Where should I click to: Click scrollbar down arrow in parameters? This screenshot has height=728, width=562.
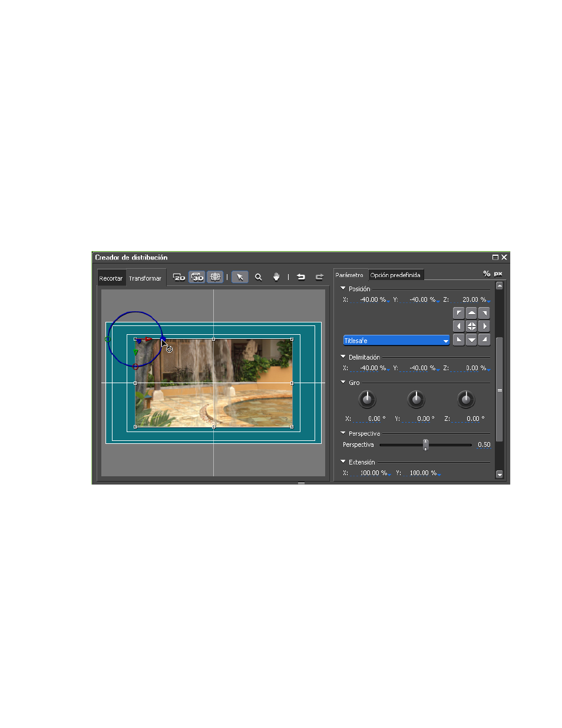pyautogui.click(x=500, y=474)
